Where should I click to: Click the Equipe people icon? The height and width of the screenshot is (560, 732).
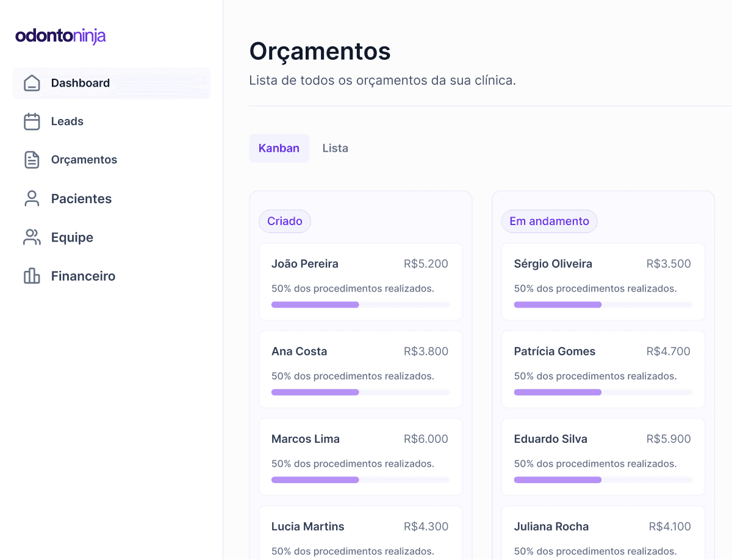tap(32, 237)
